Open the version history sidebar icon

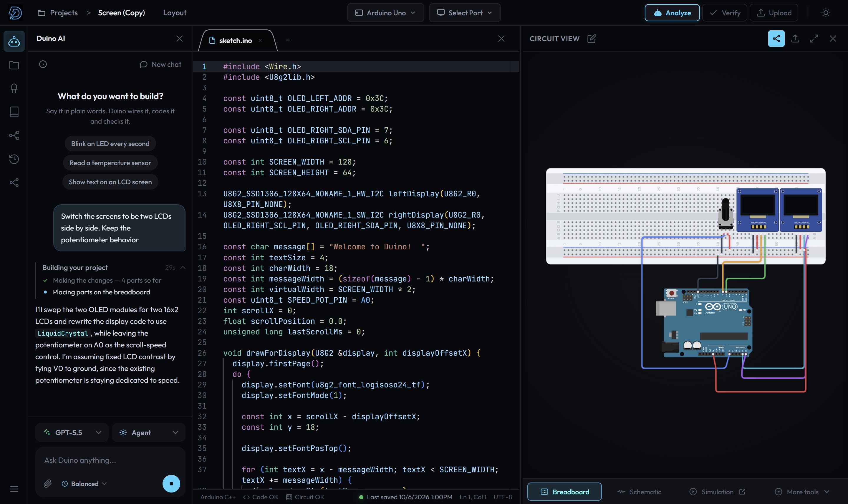click(x=14, y=159)
